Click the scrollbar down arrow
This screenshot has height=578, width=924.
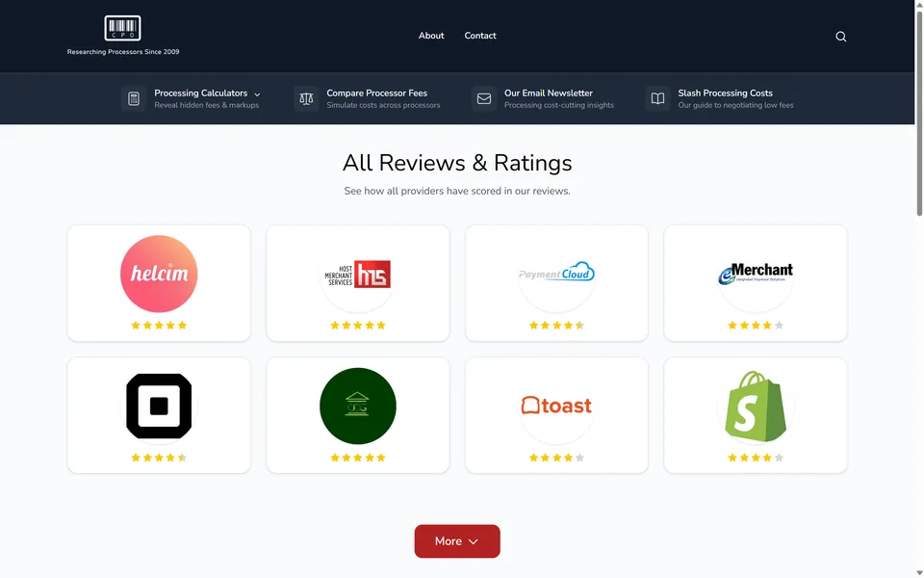coord(918,573)
